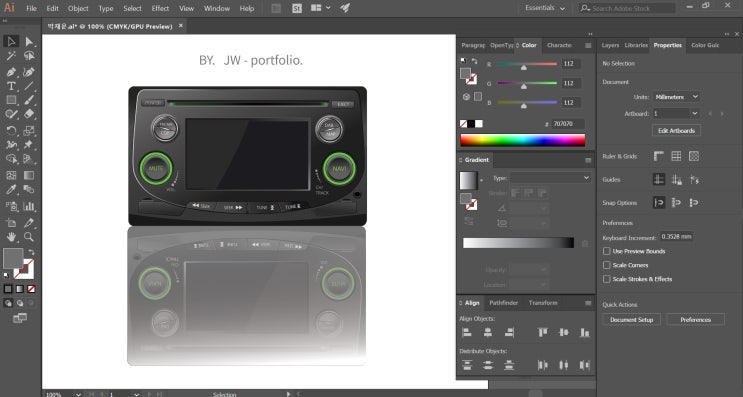Toggle the grid display icon
Viewport: 743px width, 397px height.
click(676, 156)
